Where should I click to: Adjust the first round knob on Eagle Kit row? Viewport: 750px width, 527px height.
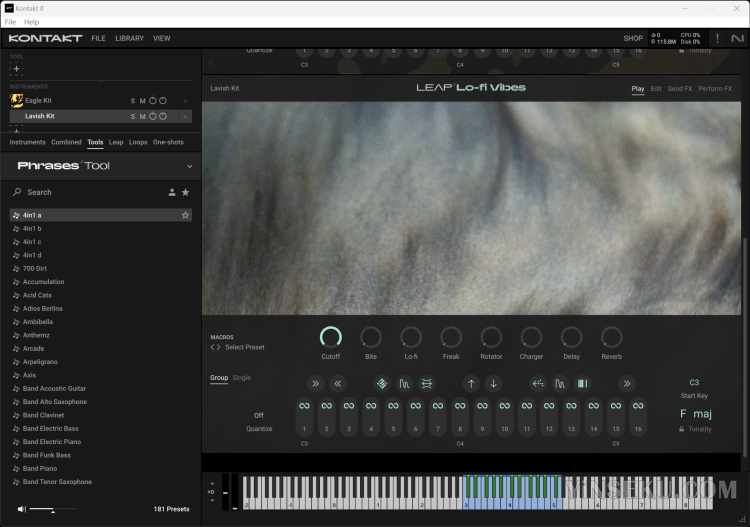[x=153, y=101]
